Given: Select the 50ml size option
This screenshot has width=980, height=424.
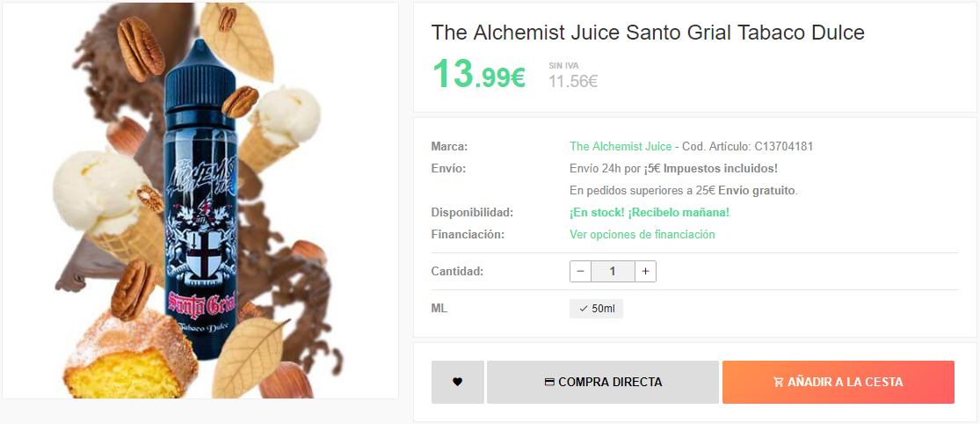Looking at the screenshot, I should pos(596,309).
